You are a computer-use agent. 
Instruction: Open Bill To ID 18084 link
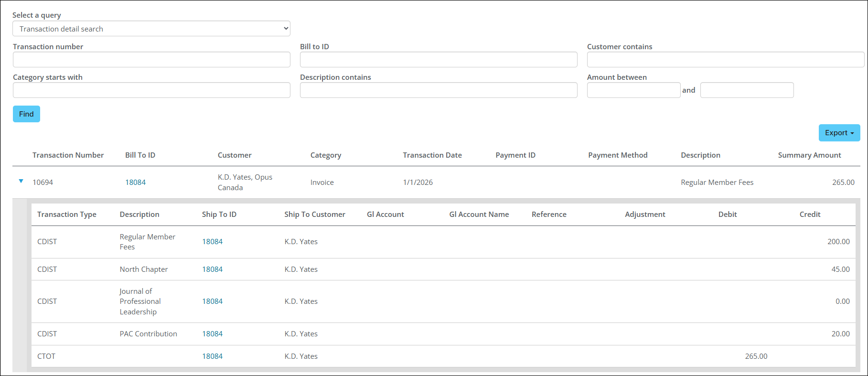click(x=135, y=183)
